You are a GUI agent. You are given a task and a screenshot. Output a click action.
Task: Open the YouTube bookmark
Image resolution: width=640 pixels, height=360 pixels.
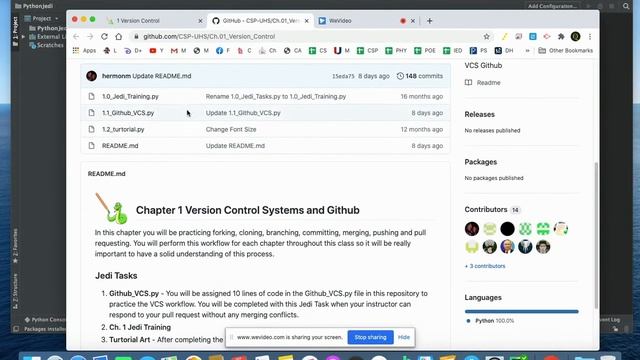pyautogui.click(x=156, y=51)
